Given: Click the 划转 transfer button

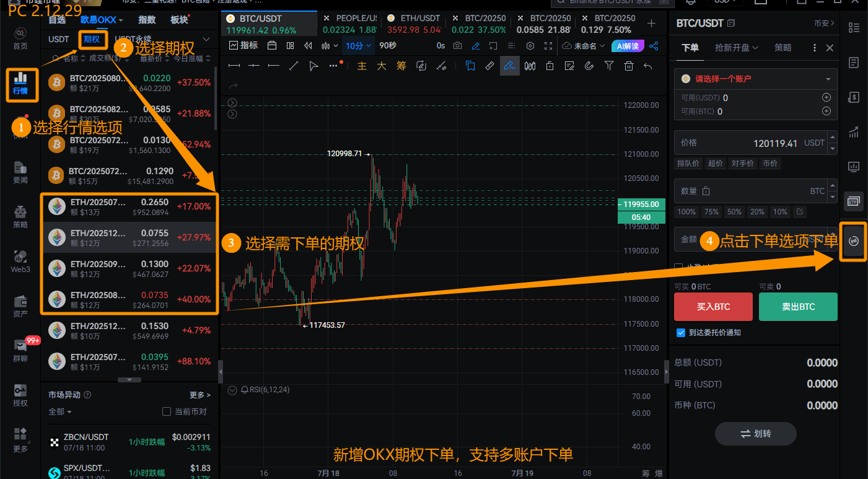Looking at the screenshot, I should 756,434.
